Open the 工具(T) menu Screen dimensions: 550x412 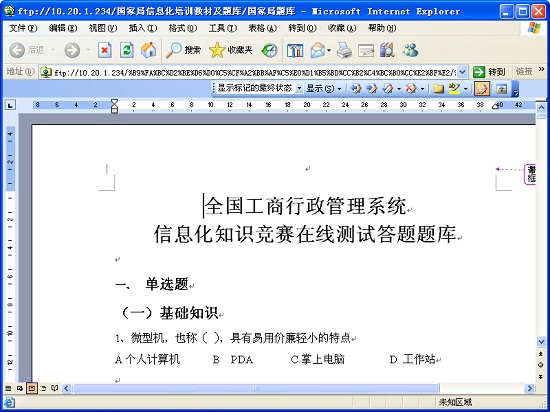[223, 28]
